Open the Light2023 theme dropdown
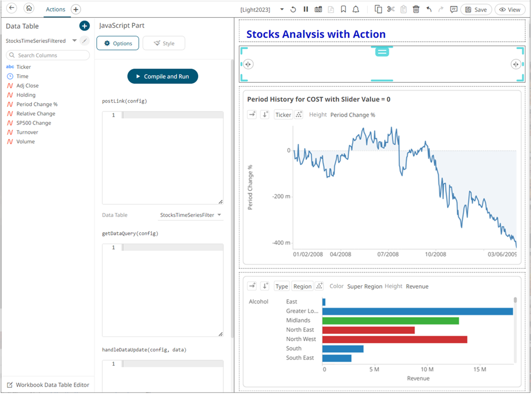This screenshot has height=394, width=532. tap(282, 9)
